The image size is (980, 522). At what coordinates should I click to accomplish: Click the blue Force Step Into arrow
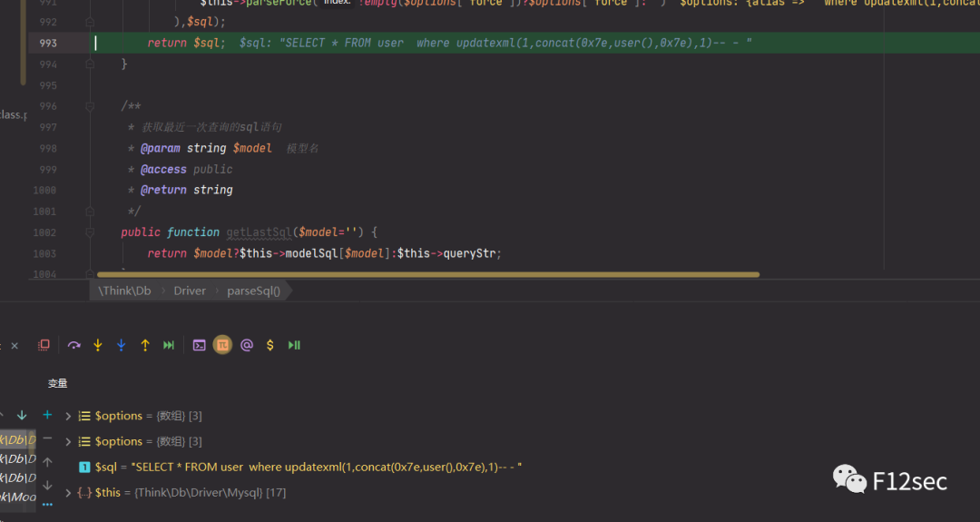(x=122, y=345)
